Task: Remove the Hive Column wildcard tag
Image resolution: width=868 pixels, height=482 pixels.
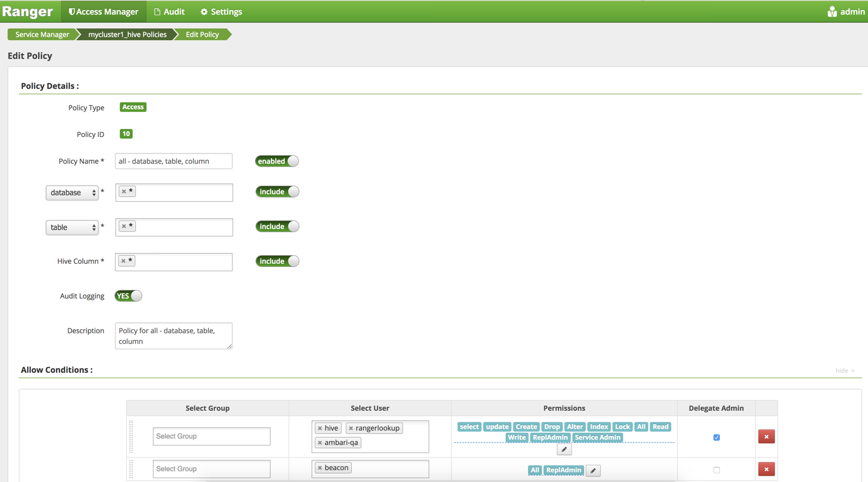Action: 123,261
